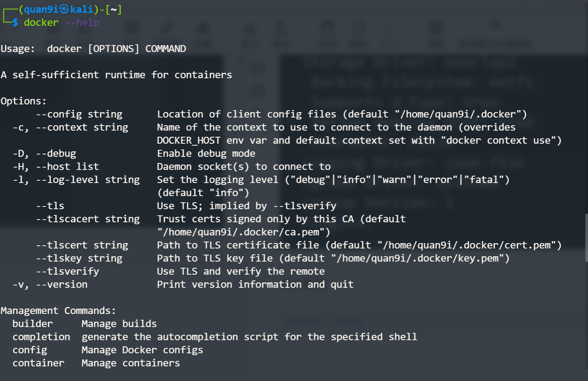Click the "--debug" option flag
This screenshot has width=588, height=381.
[x=56, y=154]
